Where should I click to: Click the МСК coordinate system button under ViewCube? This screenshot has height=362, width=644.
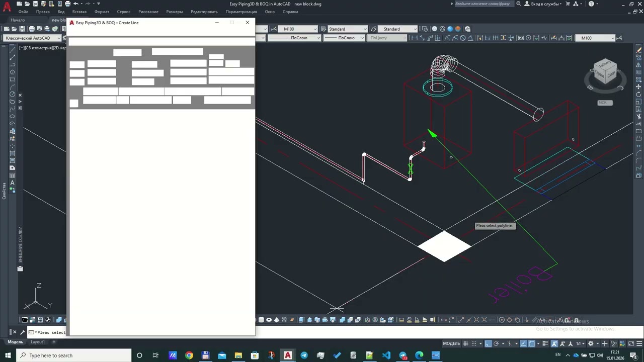(604, 103)
